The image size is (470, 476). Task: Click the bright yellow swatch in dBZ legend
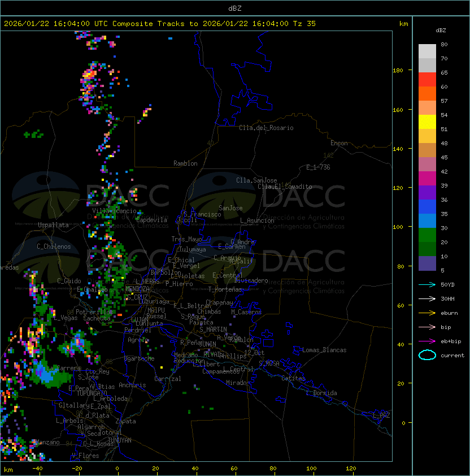click(427, 122)
